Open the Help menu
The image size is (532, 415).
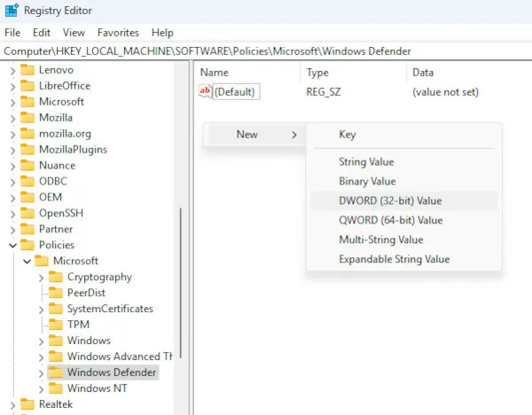point(162,33)
